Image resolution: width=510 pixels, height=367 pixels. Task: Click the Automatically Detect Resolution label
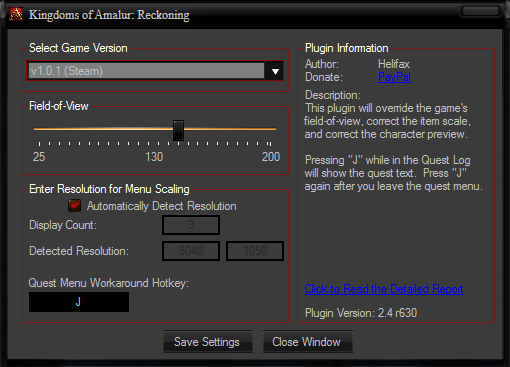coord(162,206)
